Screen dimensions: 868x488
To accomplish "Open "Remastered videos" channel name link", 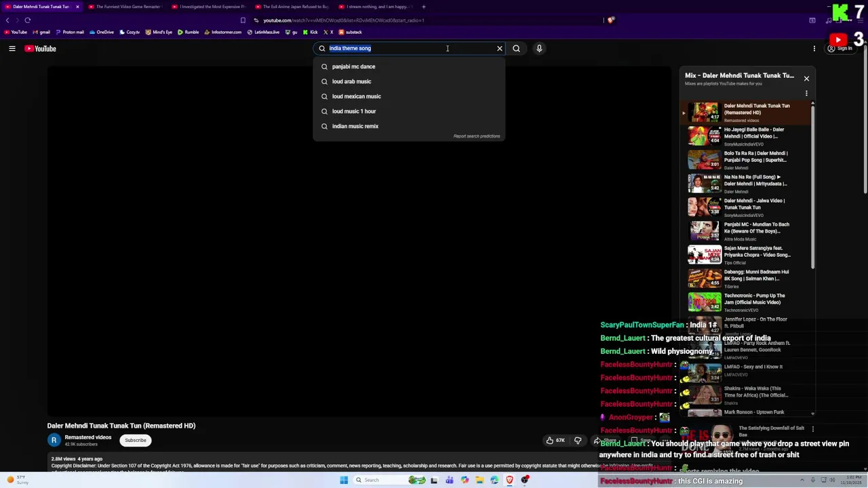I will pyautogui.click(x=88, y=437).
